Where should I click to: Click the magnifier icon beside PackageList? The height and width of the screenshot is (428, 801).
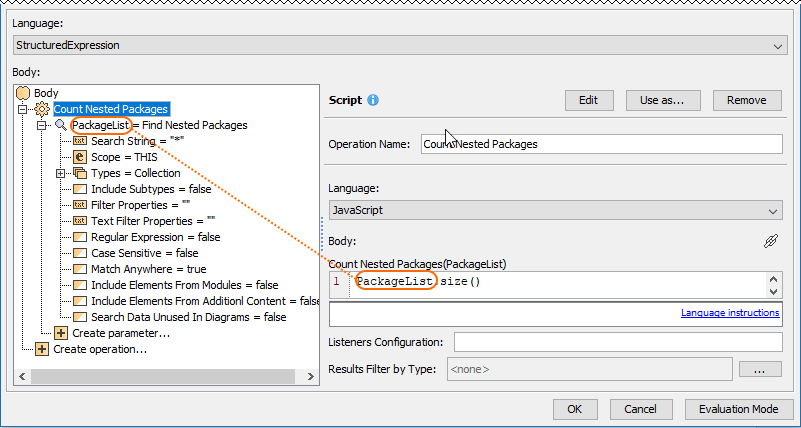[60, 125]
